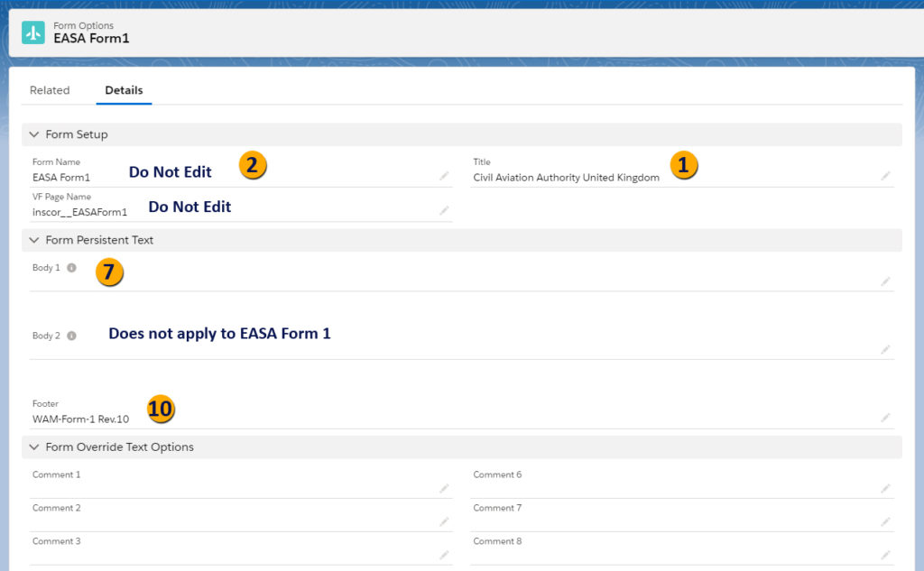Click the edit pencil for Body 1

pos(885,281)
